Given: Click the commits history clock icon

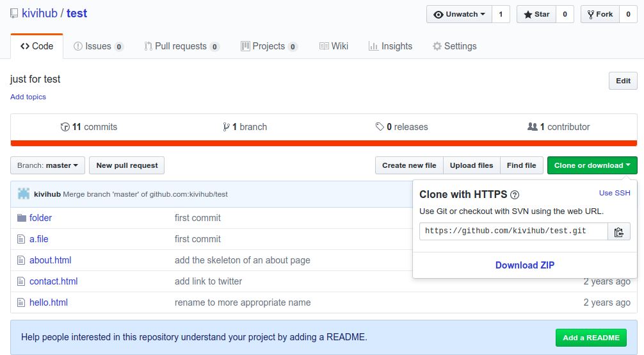Looking at the screenshot, I should (x=65, y=127).
